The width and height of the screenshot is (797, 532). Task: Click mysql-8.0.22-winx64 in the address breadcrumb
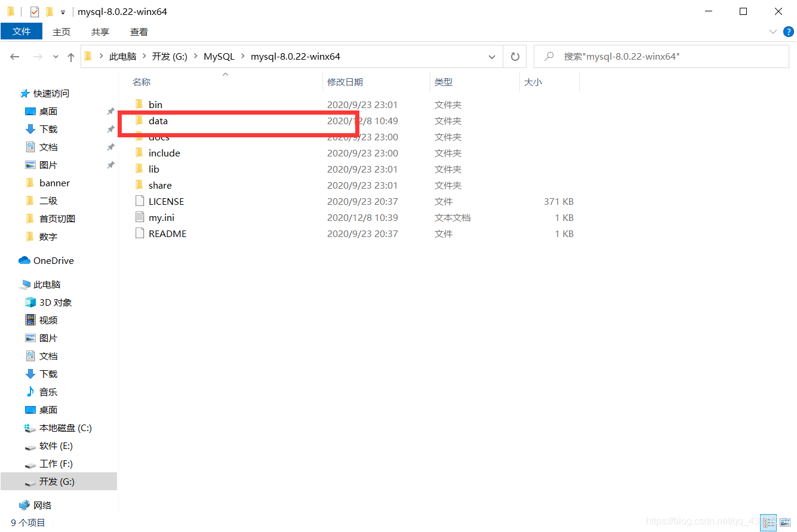click(296, 57)
